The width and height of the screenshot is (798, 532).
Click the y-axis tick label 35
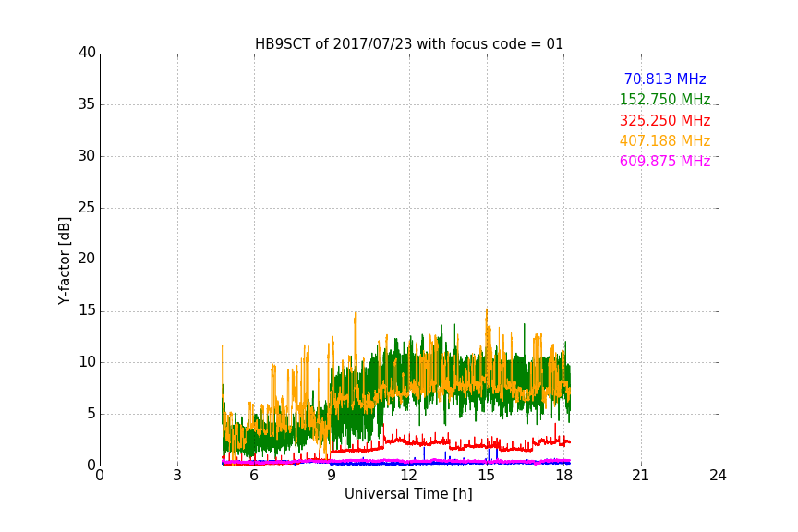coord(87,104)
